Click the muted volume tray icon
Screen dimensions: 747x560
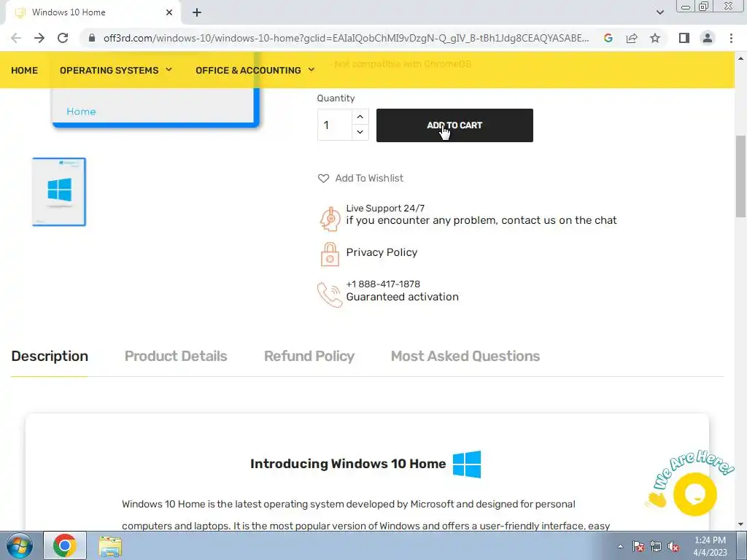pos(673,546)
